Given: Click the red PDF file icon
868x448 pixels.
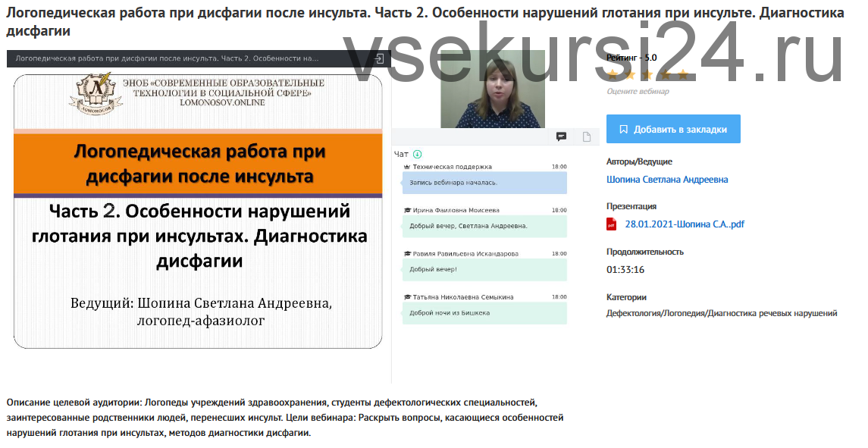Looking at the screenshot, I should tap(612, 224).
